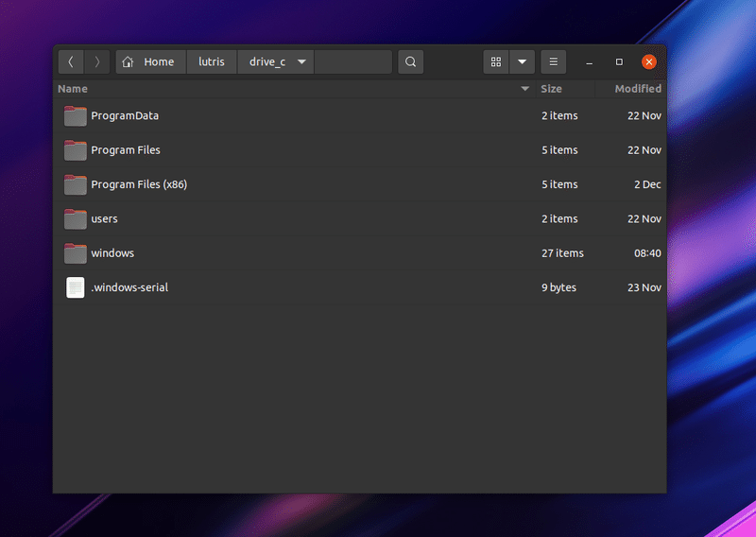Click the 27 items size cell

562,252
